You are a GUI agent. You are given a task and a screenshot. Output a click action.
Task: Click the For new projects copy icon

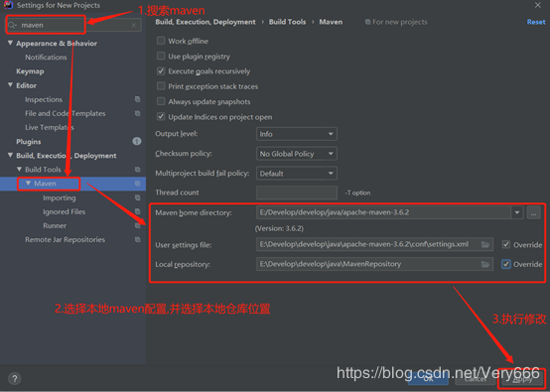pyautogui.click(x=367, y=22)
